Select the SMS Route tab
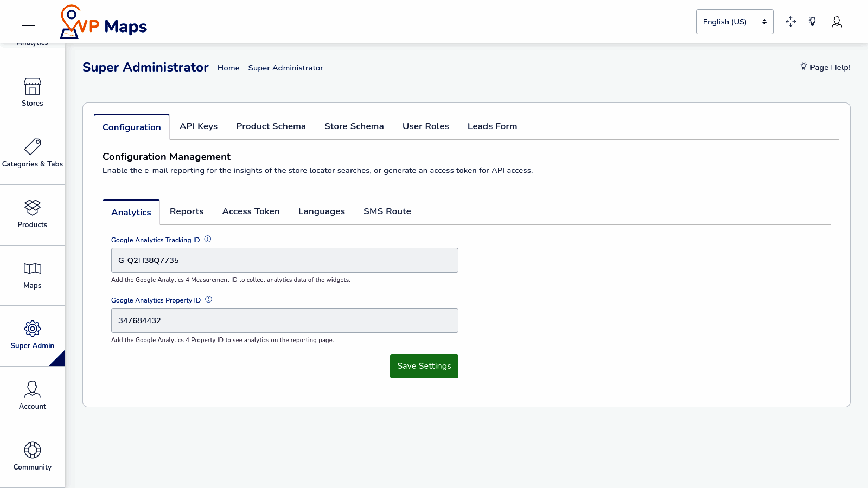 tap(387, 211)
